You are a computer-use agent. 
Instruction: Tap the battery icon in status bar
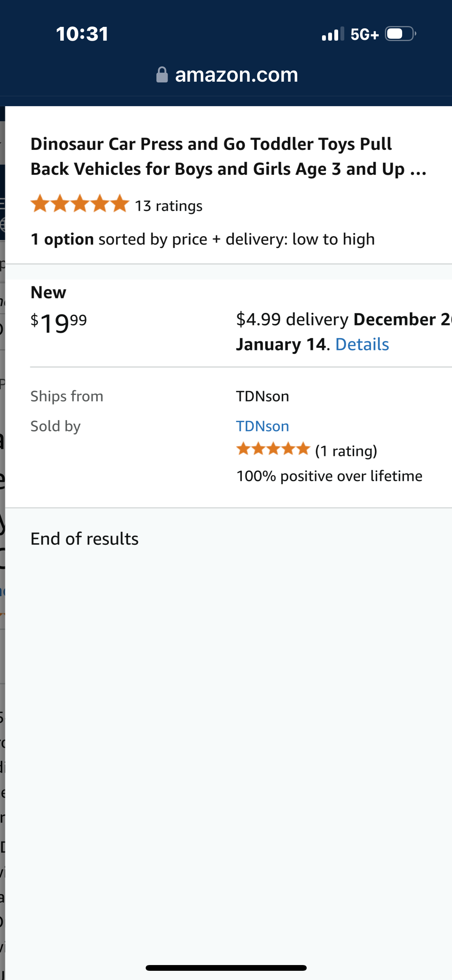pyautogui.click(x=400, y=34)
